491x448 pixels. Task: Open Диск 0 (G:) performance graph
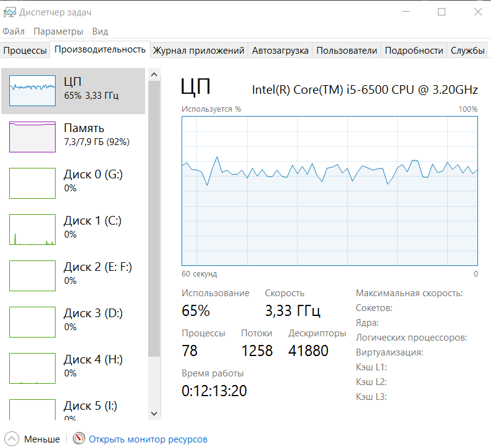tap(73, 183)
